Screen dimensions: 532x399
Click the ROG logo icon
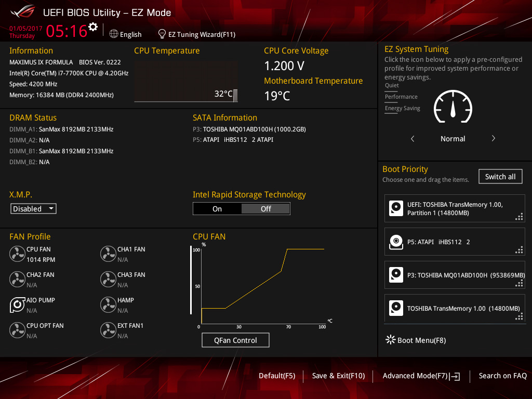22,12
